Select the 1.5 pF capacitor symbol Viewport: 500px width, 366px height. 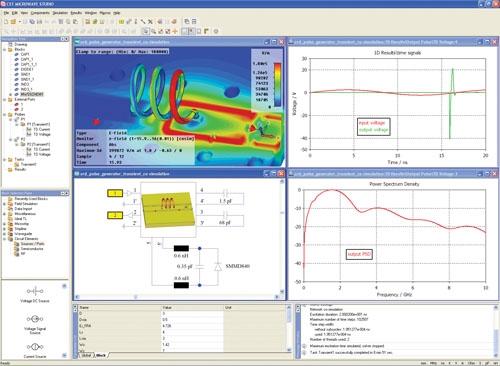pyautogui.click(x=225, y=193)
